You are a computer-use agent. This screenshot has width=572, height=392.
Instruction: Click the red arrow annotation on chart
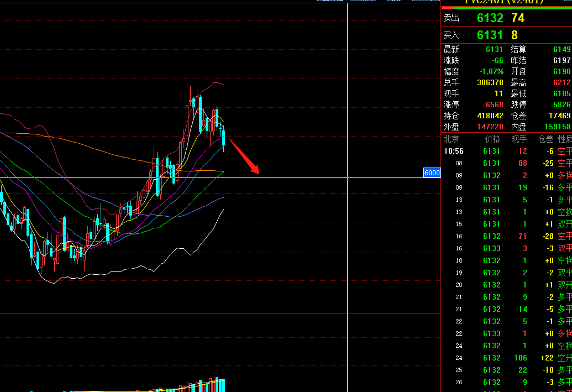[x=244, y=155]
